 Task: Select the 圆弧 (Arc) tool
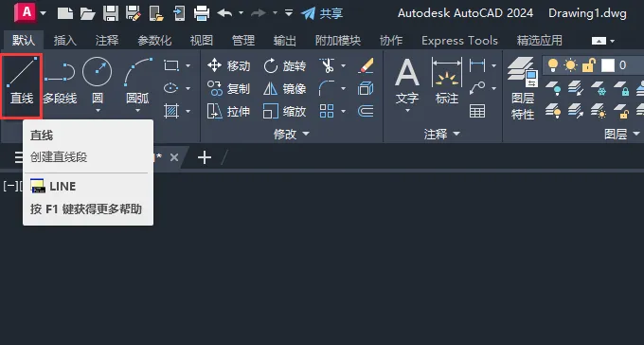coord(137,81)
